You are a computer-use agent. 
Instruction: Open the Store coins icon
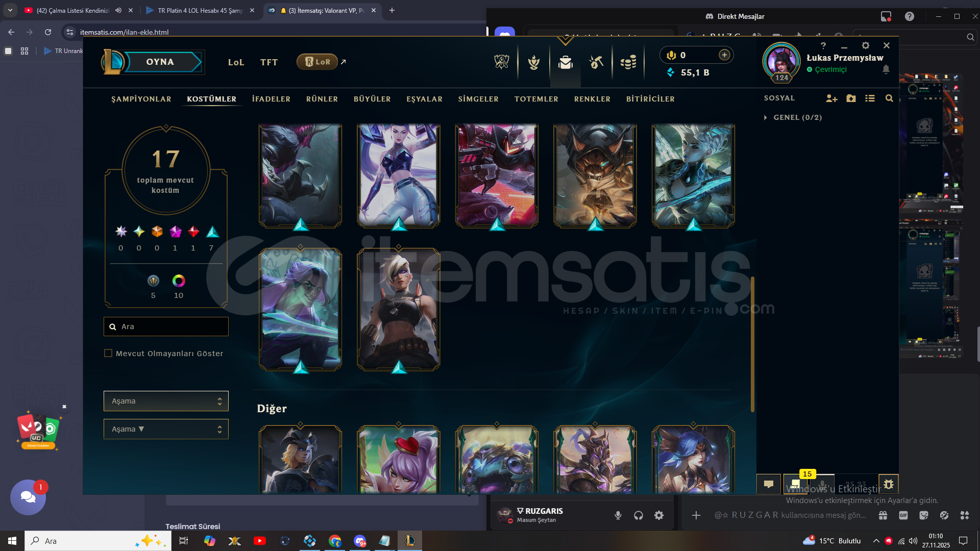click(628, 63)
